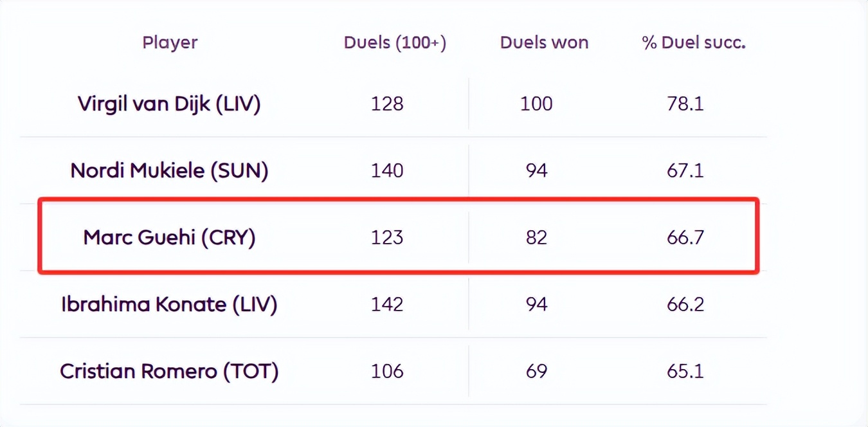Select Marc Guehi (CRY) player name
The image size is (868, 427).
(169, 237)
